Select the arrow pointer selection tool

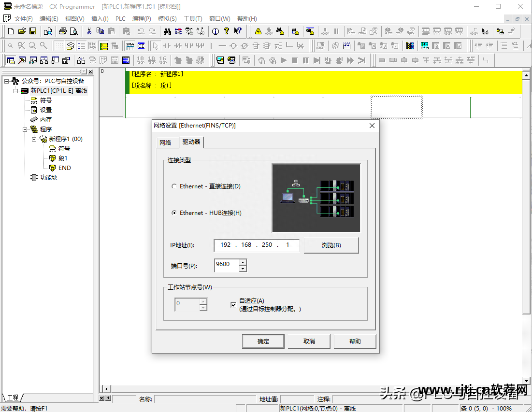155,46
